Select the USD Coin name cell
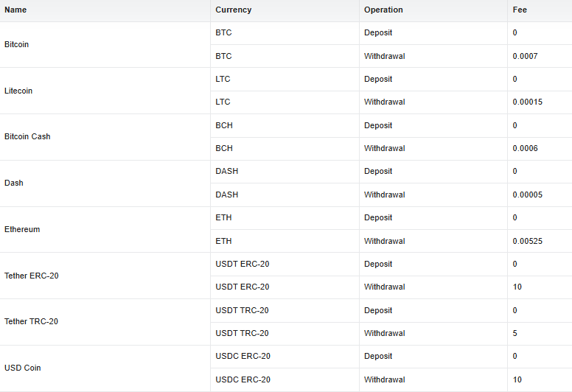This screenshot has height=392, width=572. point(23,368)
